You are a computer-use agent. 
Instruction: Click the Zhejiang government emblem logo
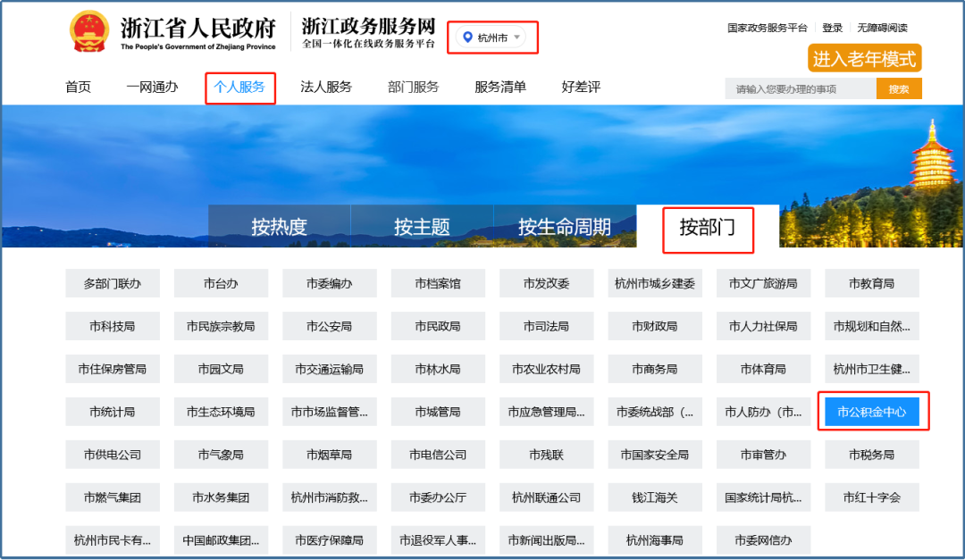[88, 33]
